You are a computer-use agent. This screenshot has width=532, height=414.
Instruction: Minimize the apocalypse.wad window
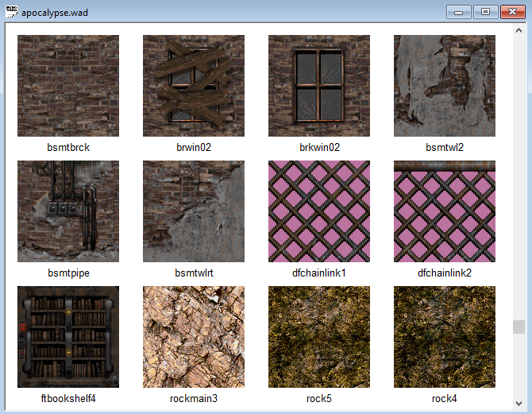[458, 11]
